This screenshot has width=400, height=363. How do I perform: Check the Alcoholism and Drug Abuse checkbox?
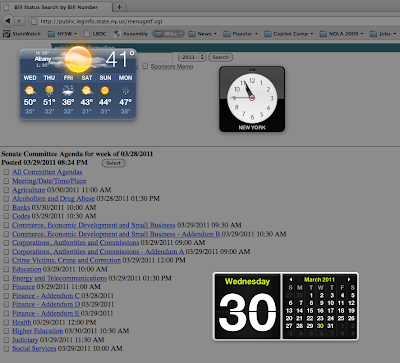pyautogui.click(x=6, y=198)
